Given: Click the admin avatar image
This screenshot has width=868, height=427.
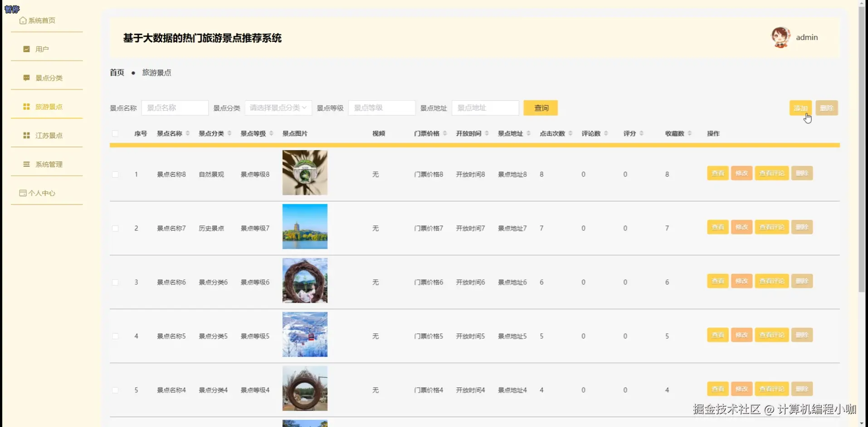Looking at the screenshot, I should pos(780,37).
